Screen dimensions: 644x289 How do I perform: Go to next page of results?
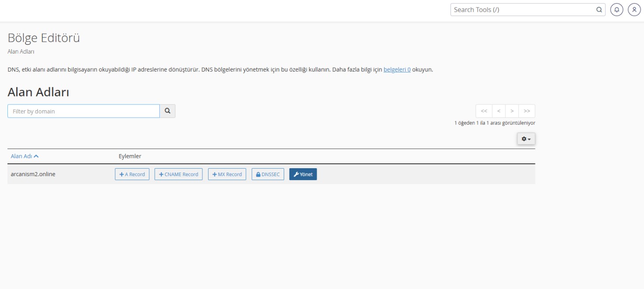point(512,111)
